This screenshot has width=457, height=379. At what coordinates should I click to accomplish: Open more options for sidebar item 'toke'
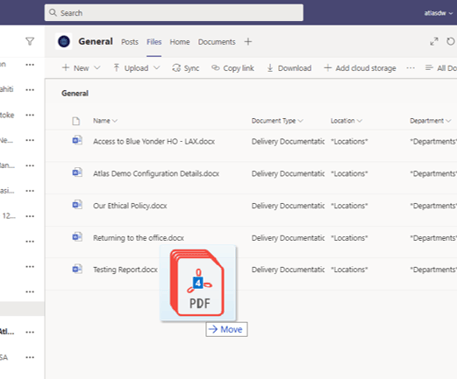(30, 115)
